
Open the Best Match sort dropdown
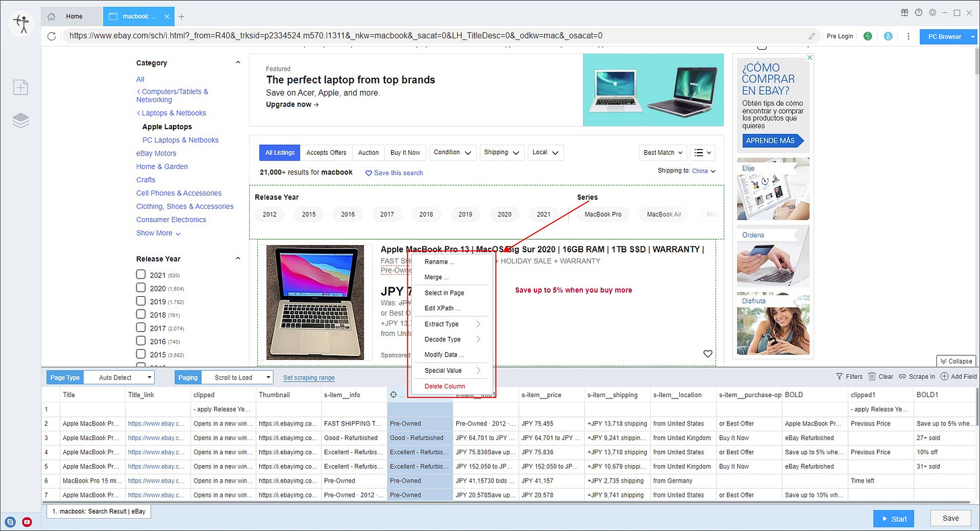point(664,153)
